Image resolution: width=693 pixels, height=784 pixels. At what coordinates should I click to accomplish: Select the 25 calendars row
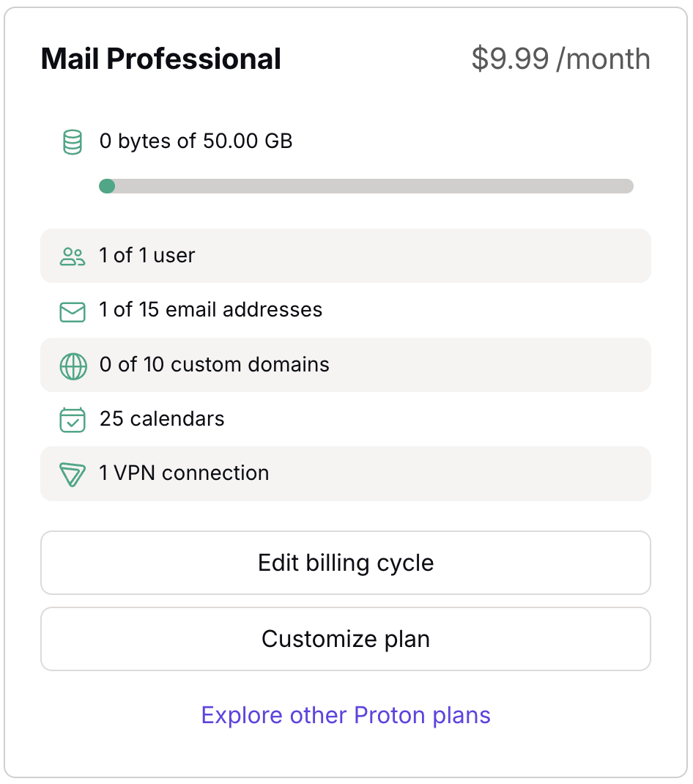[x=346, y=419]
